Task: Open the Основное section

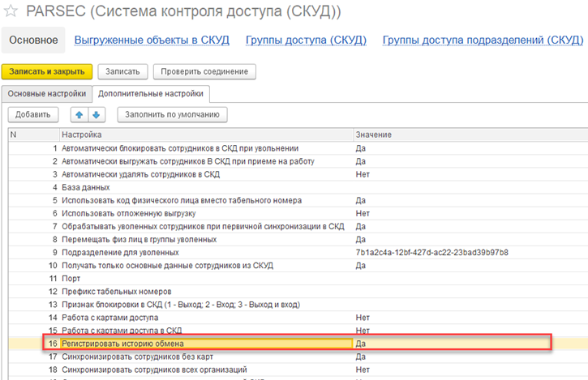Action: tap(33, 40)
